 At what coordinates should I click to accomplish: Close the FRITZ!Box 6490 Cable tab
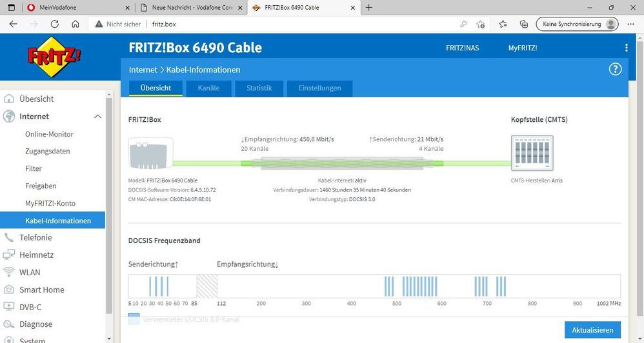click(x=353, y=7)
